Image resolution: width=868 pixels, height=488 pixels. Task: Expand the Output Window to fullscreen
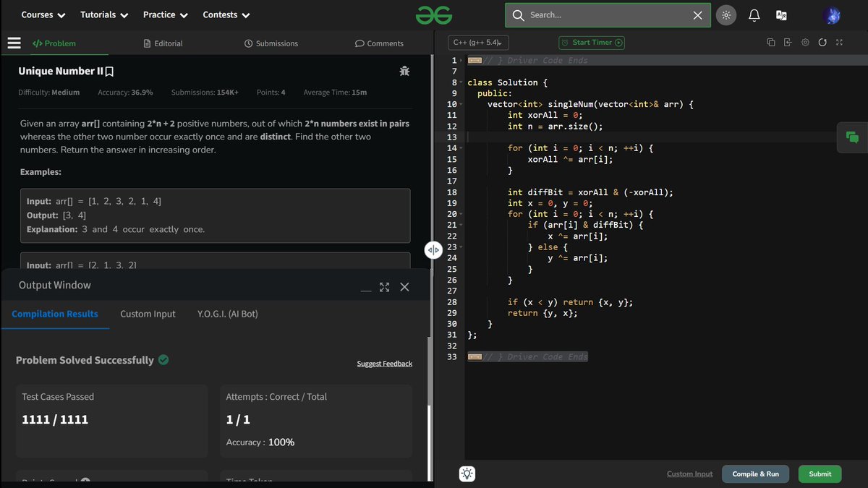click(x=384, y=287)
